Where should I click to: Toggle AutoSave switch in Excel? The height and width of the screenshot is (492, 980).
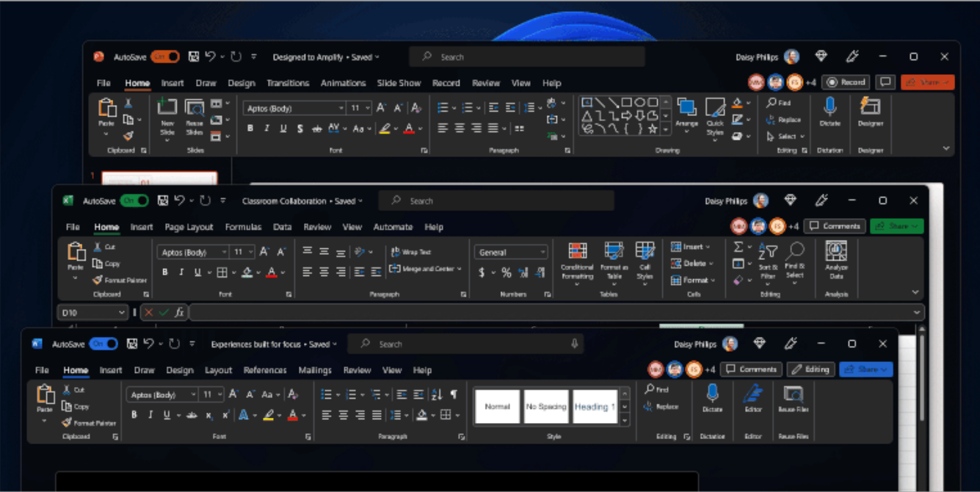click(134, 200)
